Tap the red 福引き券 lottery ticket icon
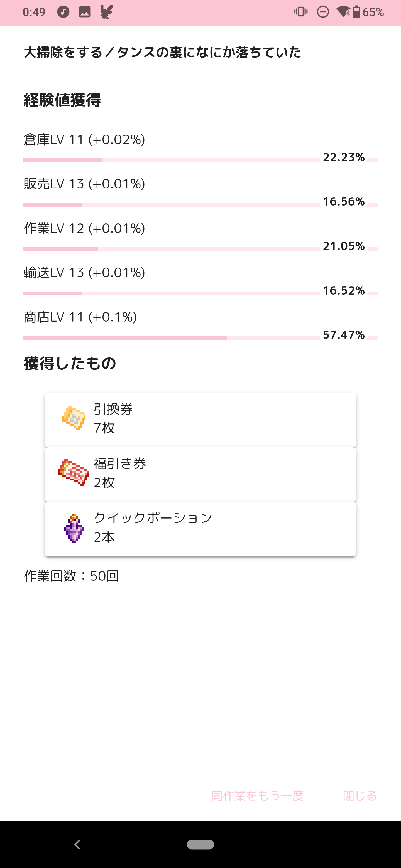The image size is (401, 868). click(74, 472)
